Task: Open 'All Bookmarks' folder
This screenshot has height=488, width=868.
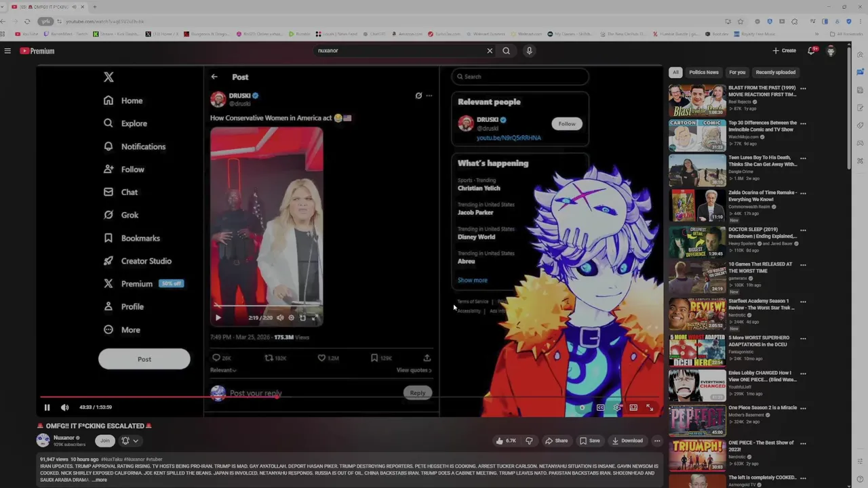Action: pos(847,34)
